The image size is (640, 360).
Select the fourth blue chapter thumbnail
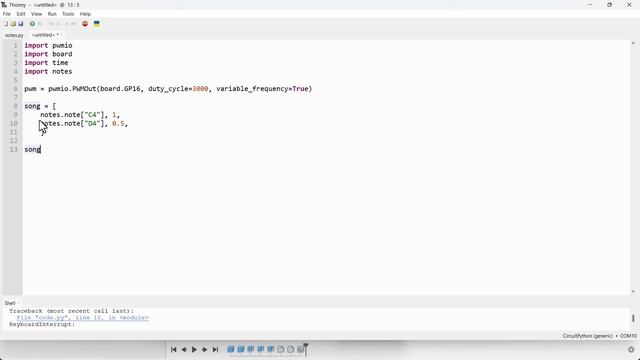pyautogui.click(x=260, y=349)
